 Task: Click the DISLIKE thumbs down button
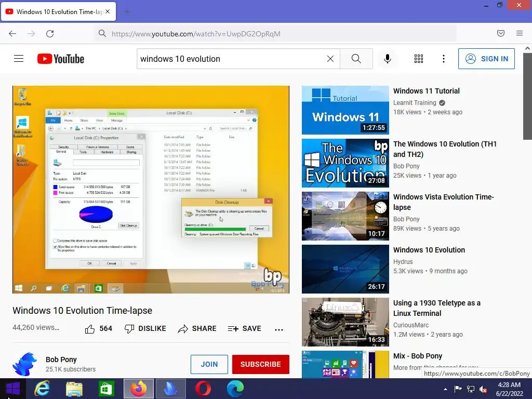[x=145, y=328]
